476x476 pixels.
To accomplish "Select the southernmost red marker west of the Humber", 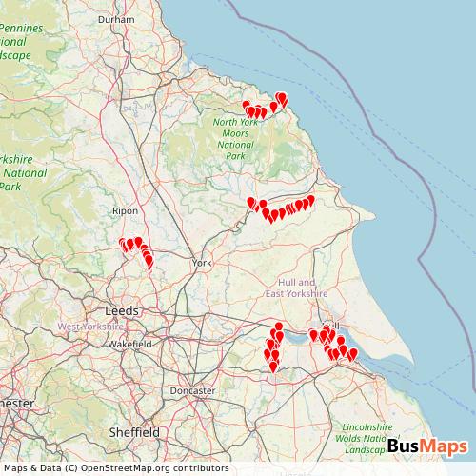I will pos(273,367).
